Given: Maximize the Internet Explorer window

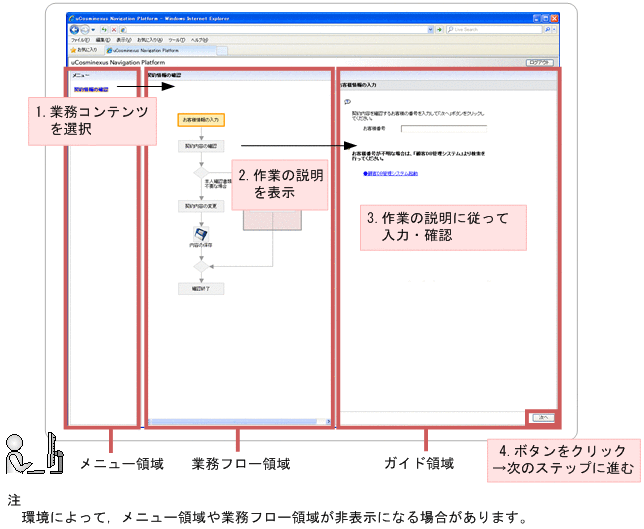Looking at the screenshot, I should [x=545, y=18].
